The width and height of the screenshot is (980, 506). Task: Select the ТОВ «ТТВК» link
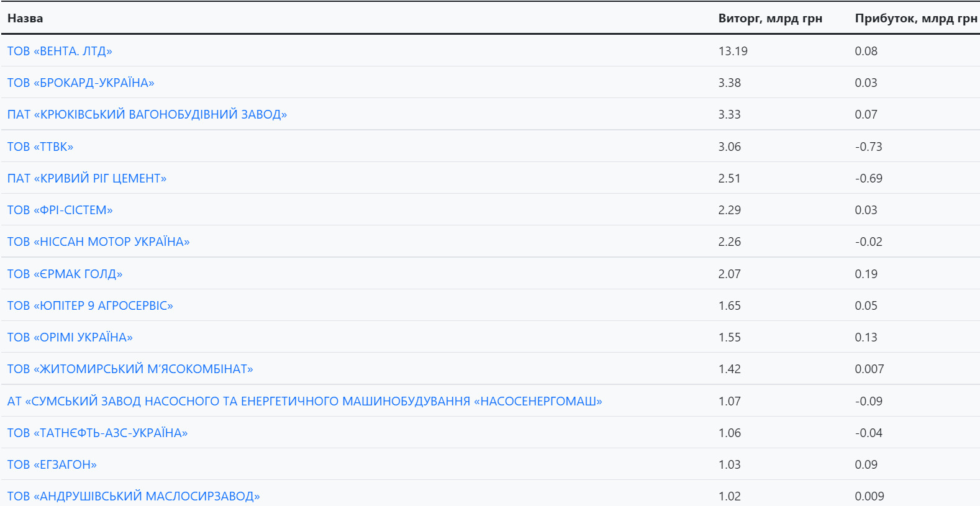[40, 147]
